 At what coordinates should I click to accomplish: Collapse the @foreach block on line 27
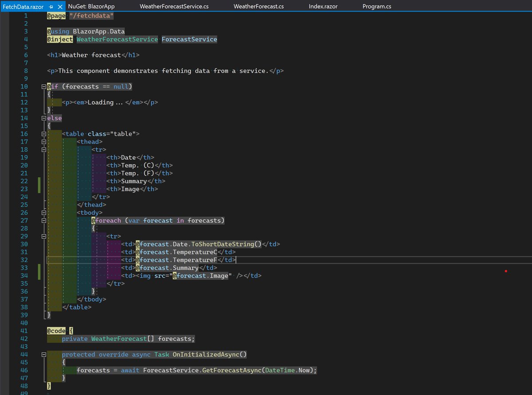(x=43, y=221)
